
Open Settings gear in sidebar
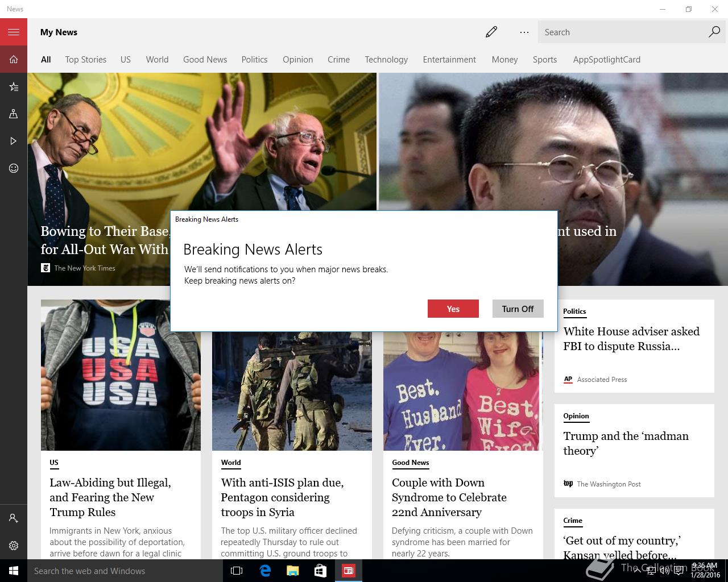click(x=14, y=546)
